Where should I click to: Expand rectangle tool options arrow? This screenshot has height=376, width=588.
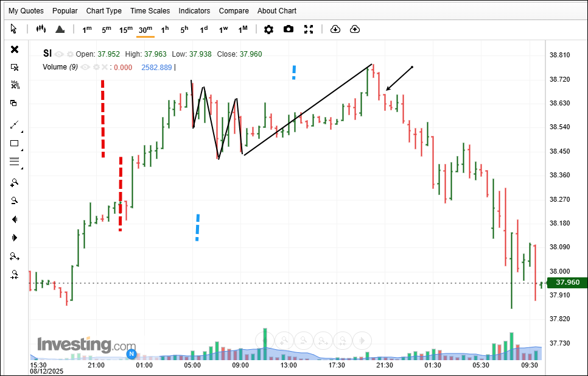pyautogui.click(x=22, y=150)
